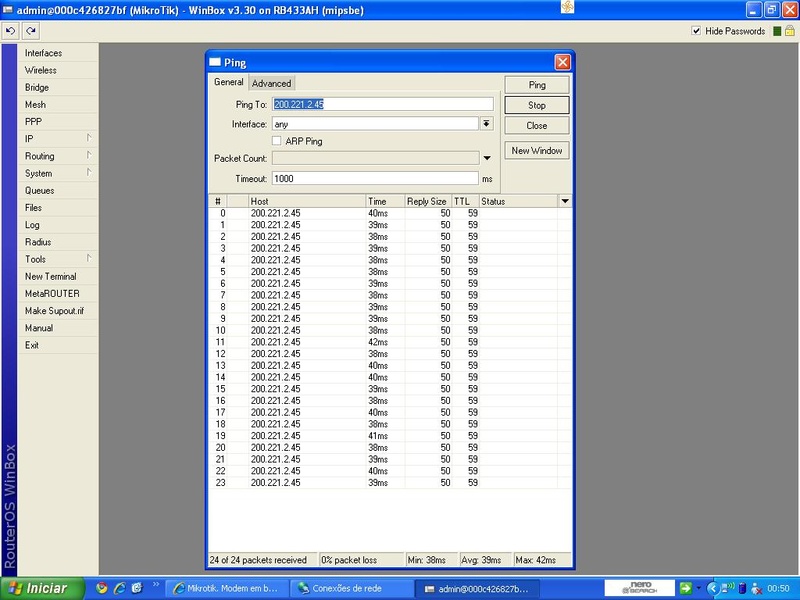This screenshot has width=800, height=600.
Task: Open Internet Explorer from quick launch
Action: 119,588
